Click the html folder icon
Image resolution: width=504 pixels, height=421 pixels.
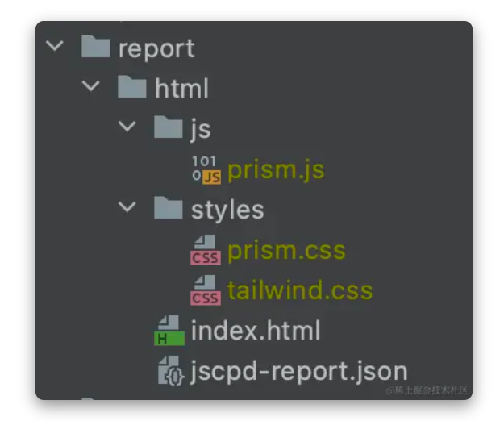tap(131, 87)
